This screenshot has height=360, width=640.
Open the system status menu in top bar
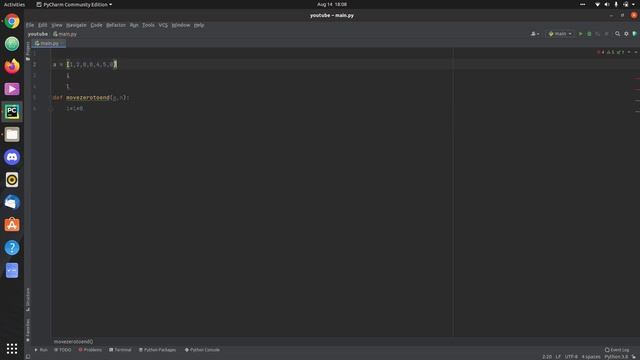pos(615,4)
